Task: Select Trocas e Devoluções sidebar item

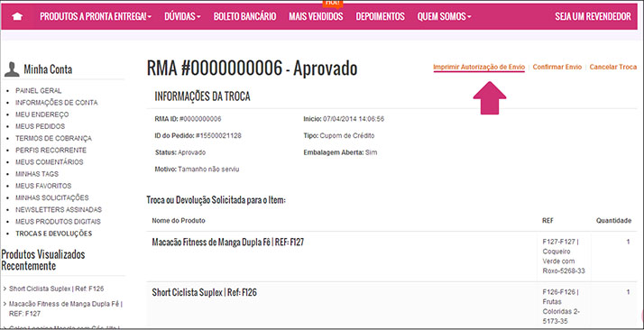Action: click(54, 234)
